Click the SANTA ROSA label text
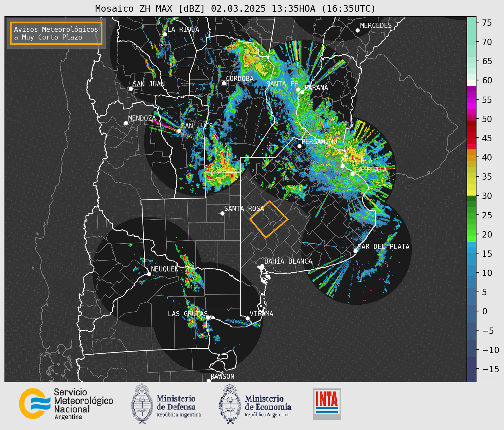Image resolution: width=504 pixels, height=430 pixels. pyautogui.click(x=244, y=208)
